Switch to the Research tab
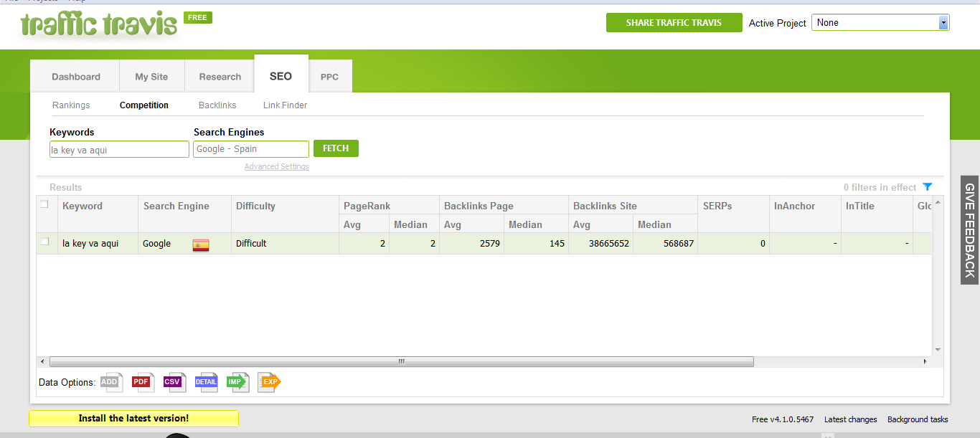Image resolution: width=980 pixels, height=438 pixels. [220, 77]
